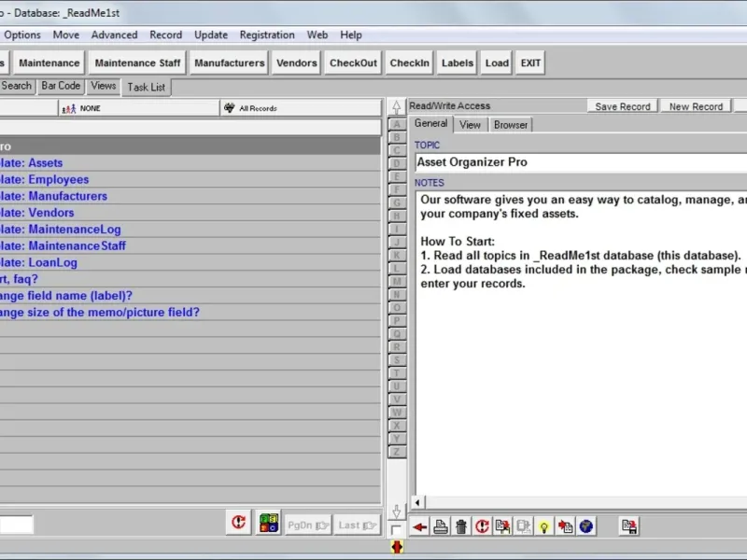
Task: Open the sort selector showing NONE
Action: point(138,108)
